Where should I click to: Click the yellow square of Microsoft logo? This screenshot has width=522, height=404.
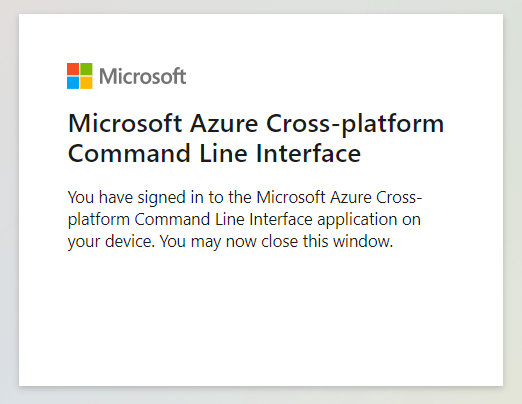(86, 83)
